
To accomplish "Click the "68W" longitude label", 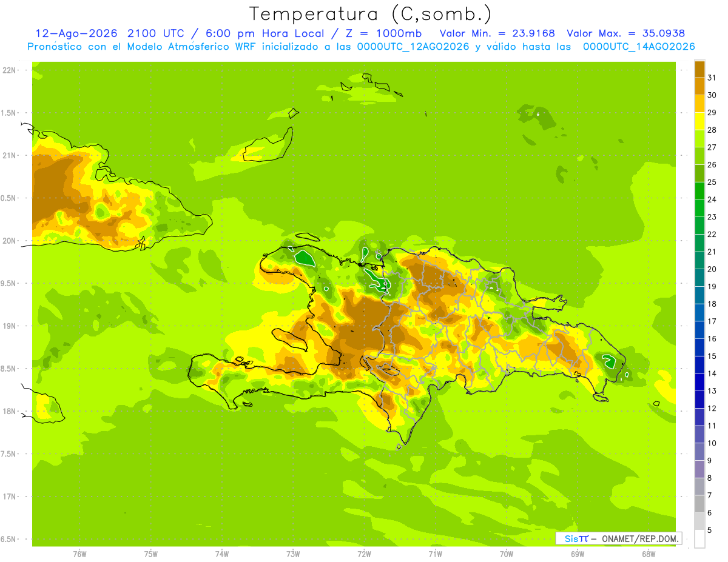I will [x=649, y=554].
